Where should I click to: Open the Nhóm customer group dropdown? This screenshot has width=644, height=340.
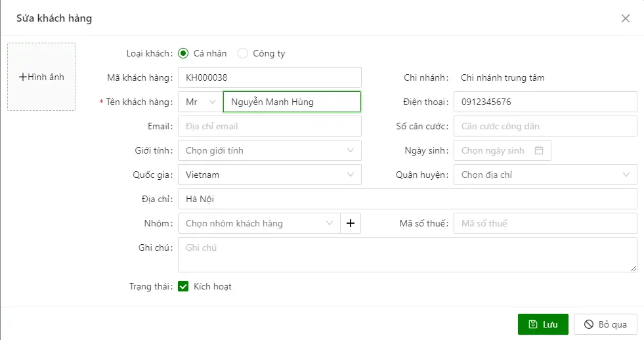pos(259,223)
